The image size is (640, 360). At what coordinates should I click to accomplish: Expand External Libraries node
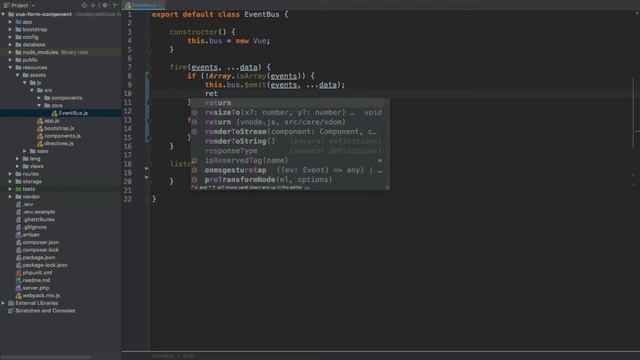(3, 303)
